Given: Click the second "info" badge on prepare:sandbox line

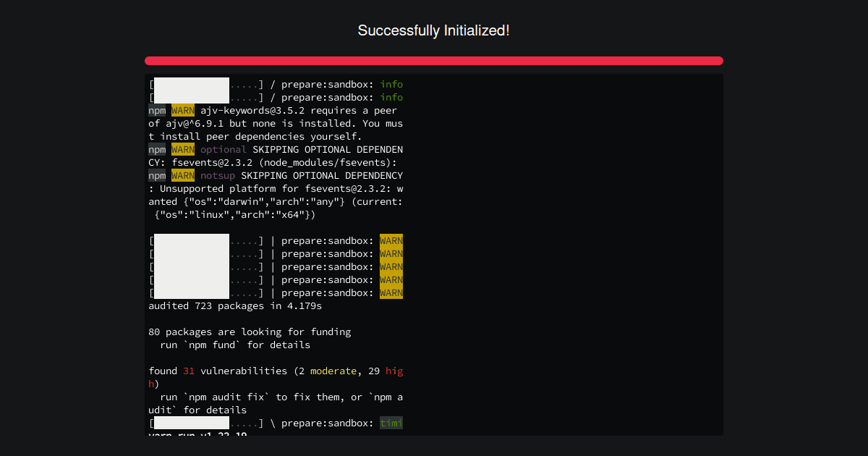Looking at the screenshot, I should click(391, 97).
